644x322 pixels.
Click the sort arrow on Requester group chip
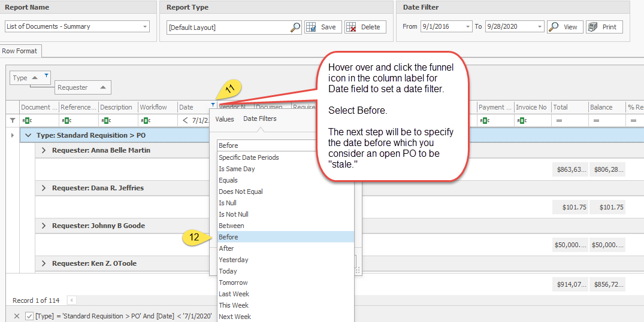point(102,87)
